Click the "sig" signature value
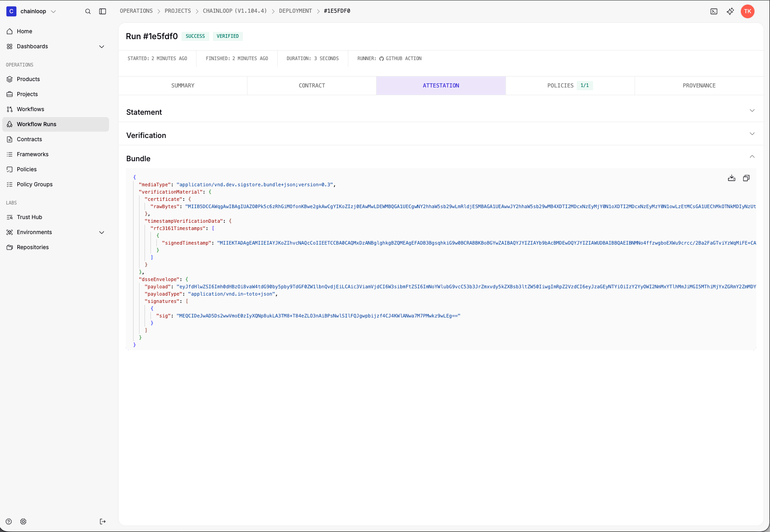Viewport: 770px width, 532px height. click(319, 316)
